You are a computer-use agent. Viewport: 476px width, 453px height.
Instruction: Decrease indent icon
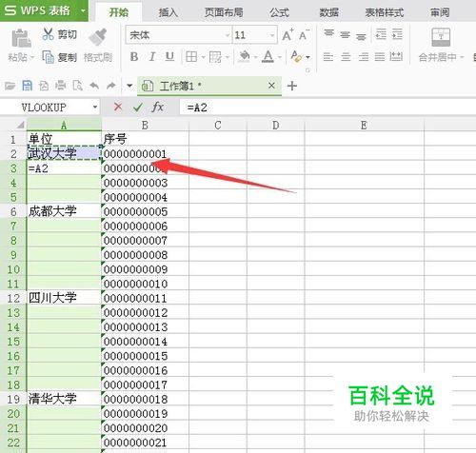click(x=381, y=34)
